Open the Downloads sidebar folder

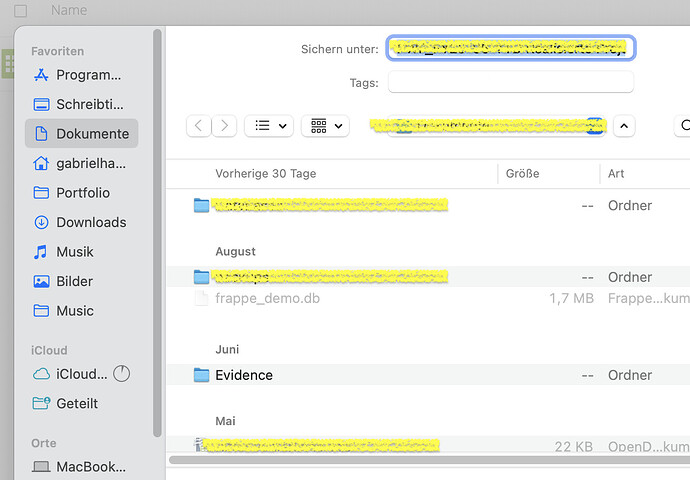(90, 222)
